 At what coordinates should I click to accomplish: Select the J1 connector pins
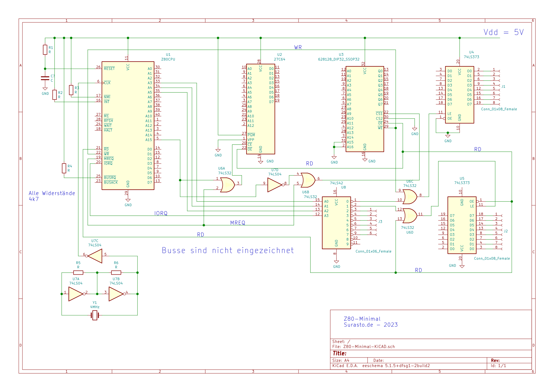495,88
